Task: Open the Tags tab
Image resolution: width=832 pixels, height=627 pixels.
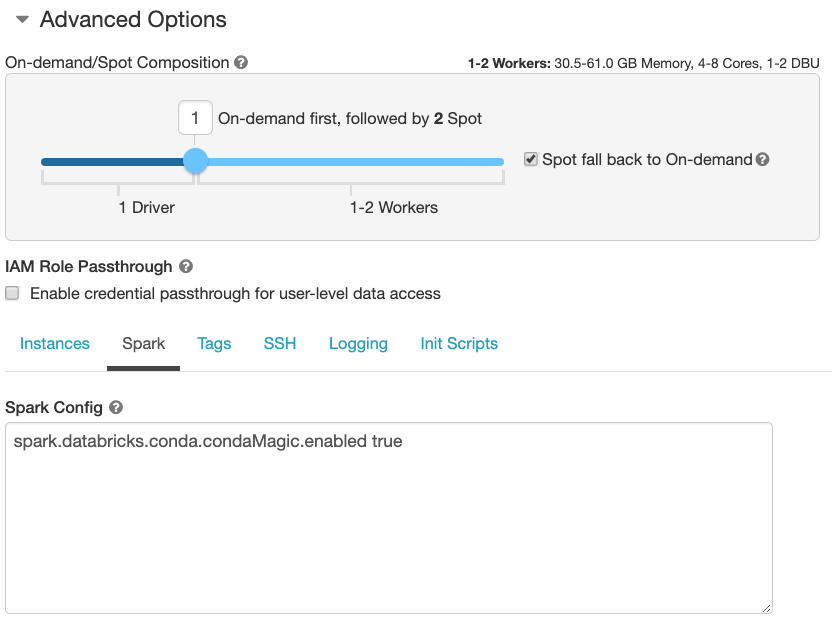Action: pos(214,344)
